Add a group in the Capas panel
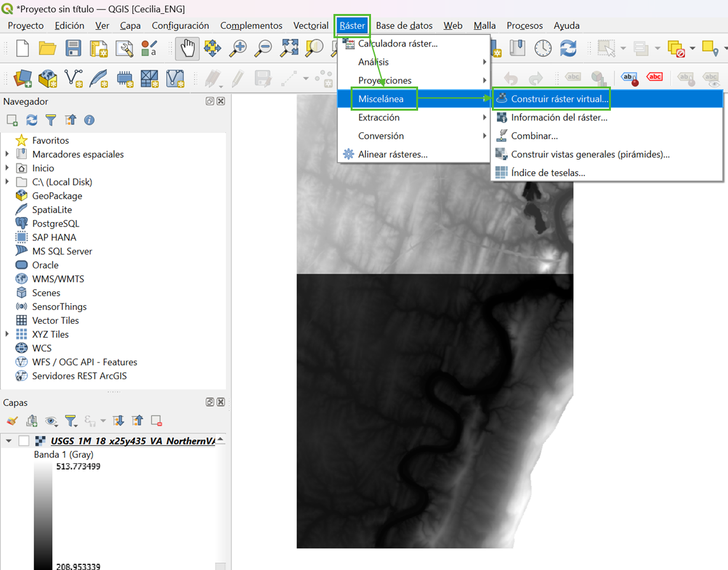Screen dimensions: 728x570 click(32, 421)
